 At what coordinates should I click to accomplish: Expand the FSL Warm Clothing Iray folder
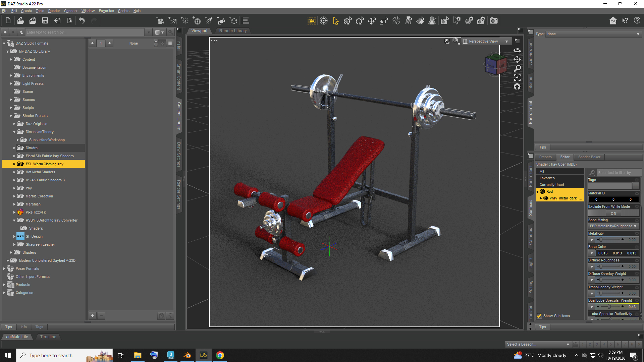pyautogui.click(x=14, y=164)
